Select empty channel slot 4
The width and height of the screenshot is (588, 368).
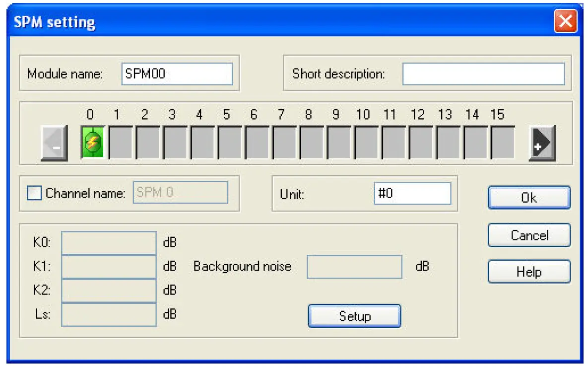click(x=202, y=143)
